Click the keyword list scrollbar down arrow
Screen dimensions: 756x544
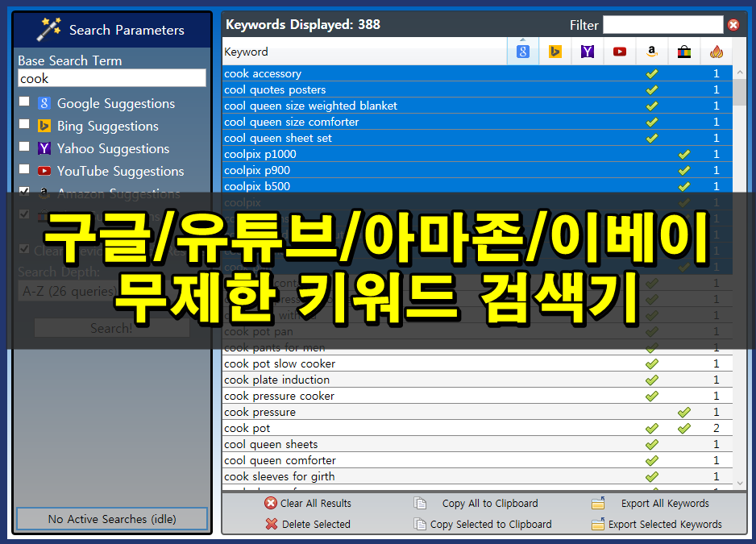click(740, 483)
